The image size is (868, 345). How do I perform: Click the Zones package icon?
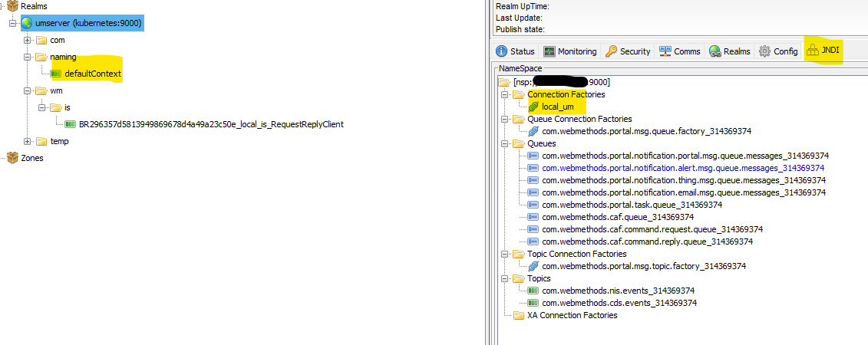pyautogui.click(x=12, y=158)
